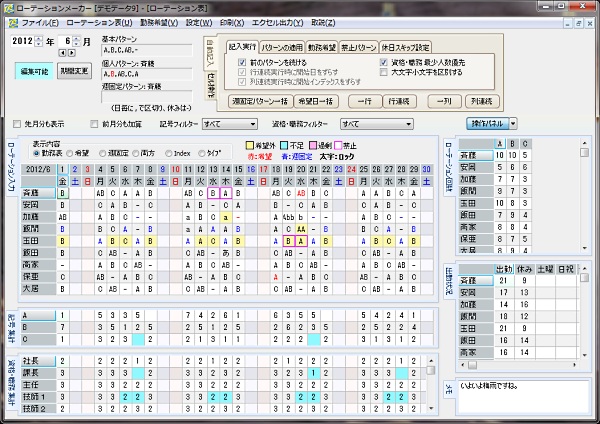This screenshot has height=424, width=600.
Task: Click the 一行 button
Action: coord(365,101)
